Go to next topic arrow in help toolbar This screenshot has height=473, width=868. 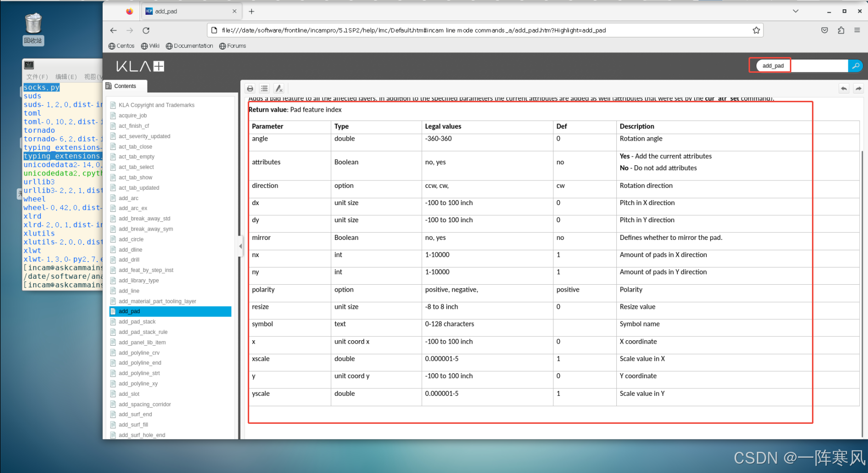tap(858, 89)
